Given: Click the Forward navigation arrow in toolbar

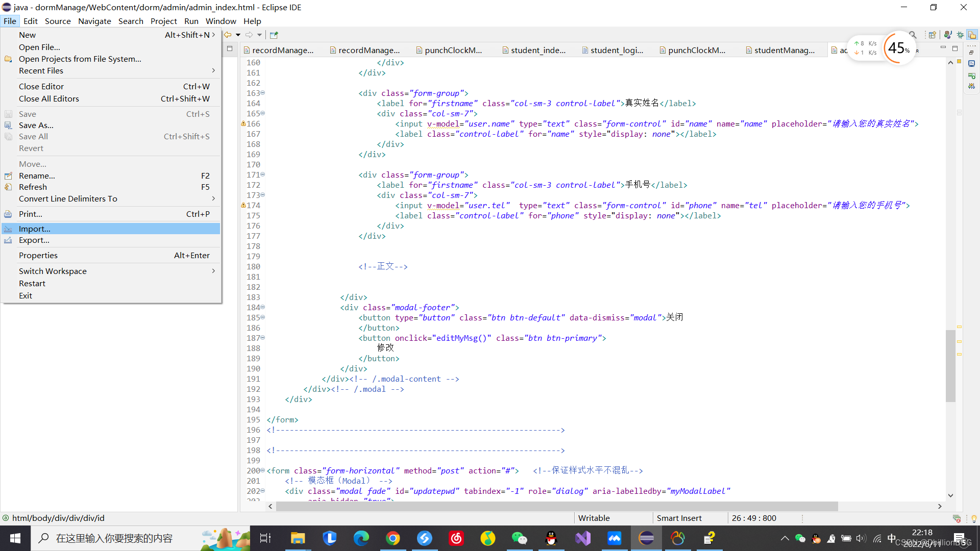Looking at the screenshot, I should (x=249, y=35).
